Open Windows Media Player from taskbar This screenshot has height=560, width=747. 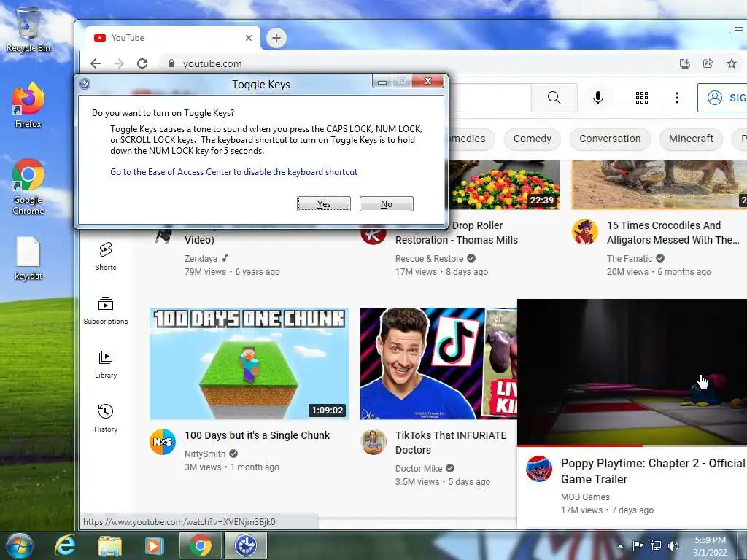[x=155, y=545]
